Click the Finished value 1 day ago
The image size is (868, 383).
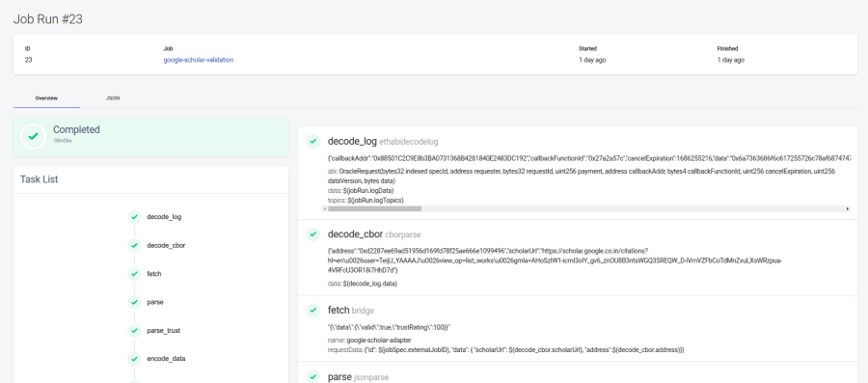click(x=731, y=60)
